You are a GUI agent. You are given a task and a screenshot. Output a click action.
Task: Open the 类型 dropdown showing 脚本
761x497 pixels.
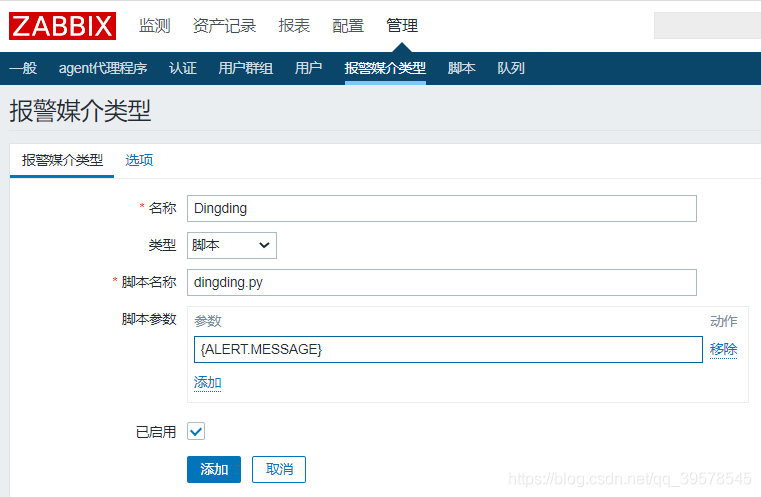click(x=232, y=245)
